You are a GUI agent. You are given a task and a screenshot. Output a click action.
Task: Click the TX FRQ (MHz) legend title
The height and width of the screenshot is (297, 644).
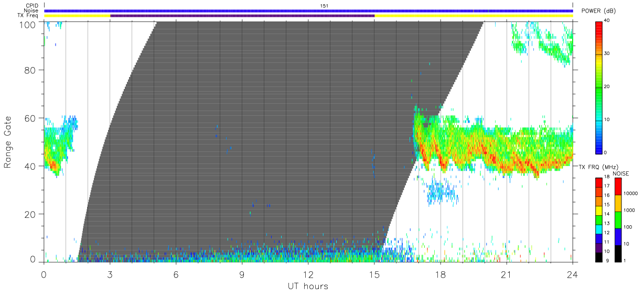[598, 167]
